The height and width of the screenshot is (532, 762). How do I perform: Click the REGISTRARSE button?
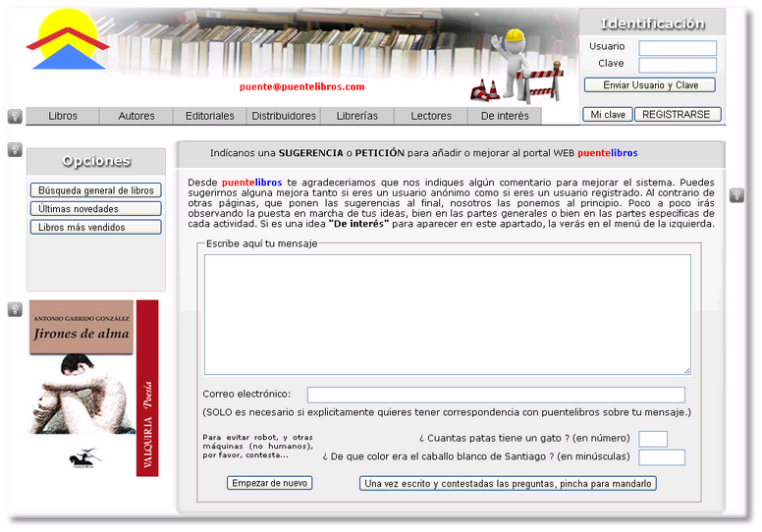coord(678,115)
